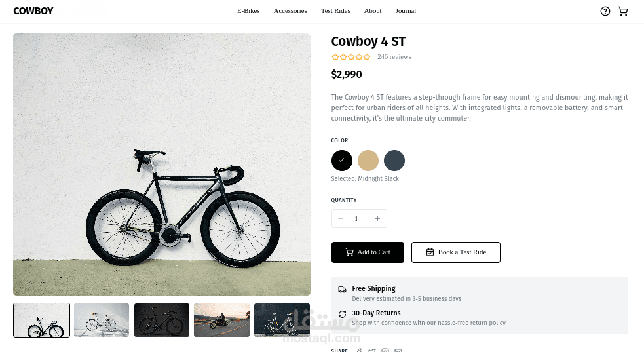This screenshot has width=644, height=352.
Task: Share via the Instagram icon
Action: tap(385, 351)
